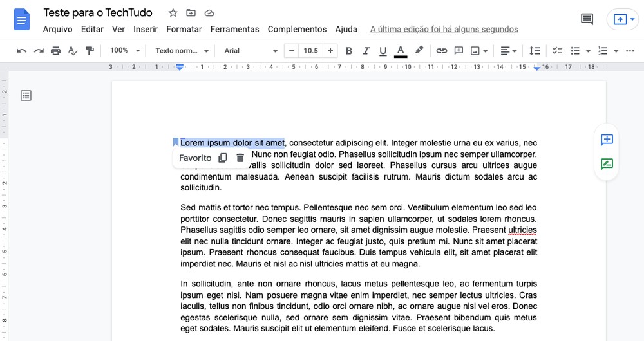Insert a checklist
The width and height of the screenshot is (644, 341).
557,51
